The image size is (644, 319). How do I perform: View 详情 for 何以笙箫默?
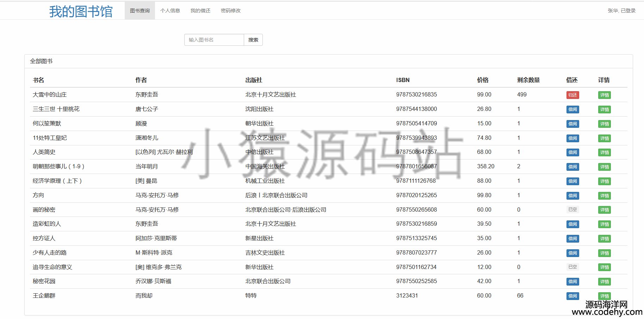(x=604, y=124)
